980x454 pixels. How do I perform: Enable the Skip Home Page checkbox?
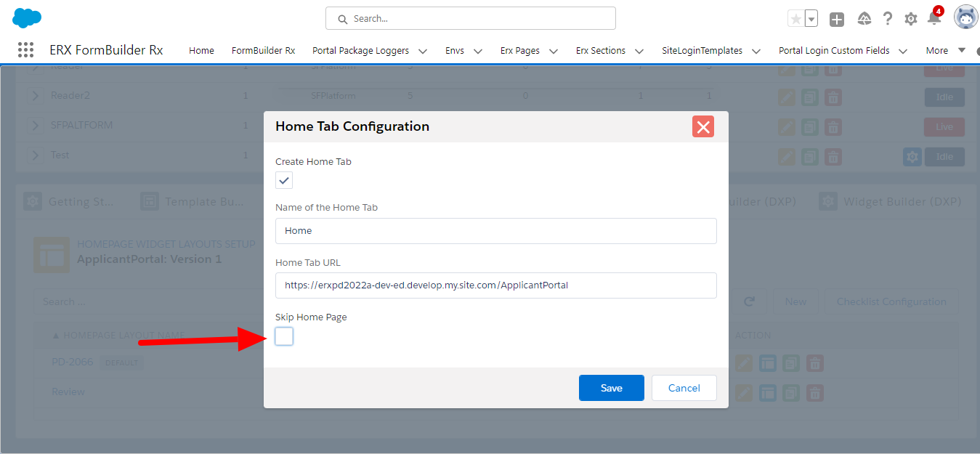[x=284, y=336]
